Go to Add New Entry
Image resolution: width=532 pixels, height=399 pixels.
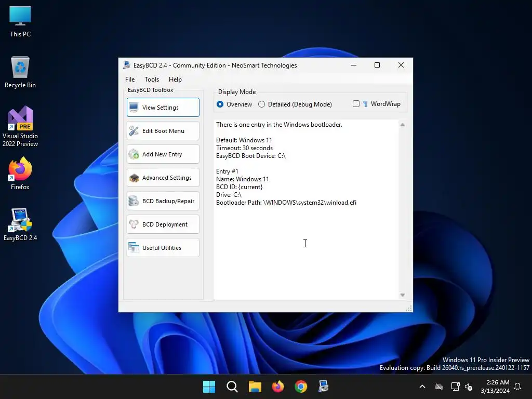point(163,154)
